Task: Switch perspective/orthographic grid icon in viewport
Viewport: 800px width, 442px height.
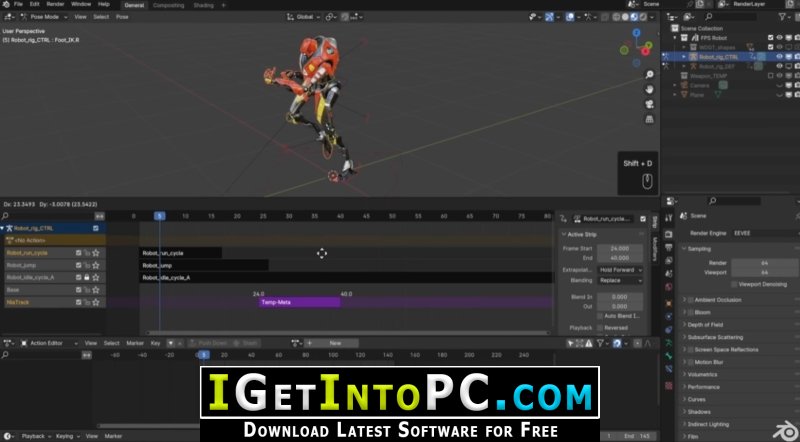Action: (648, 120)
